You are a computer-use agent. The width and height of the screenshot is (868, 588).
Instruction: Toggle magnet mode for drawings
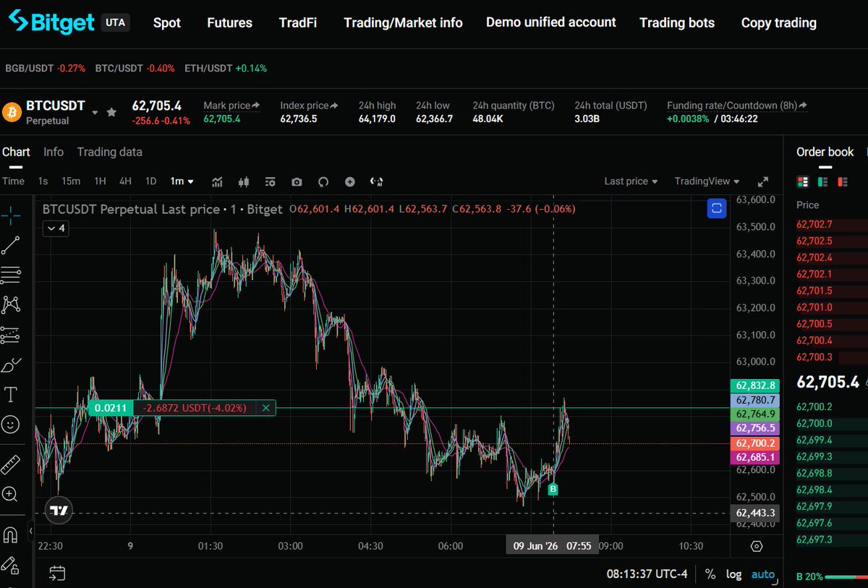pyautogui.click(x=11, y=534)
